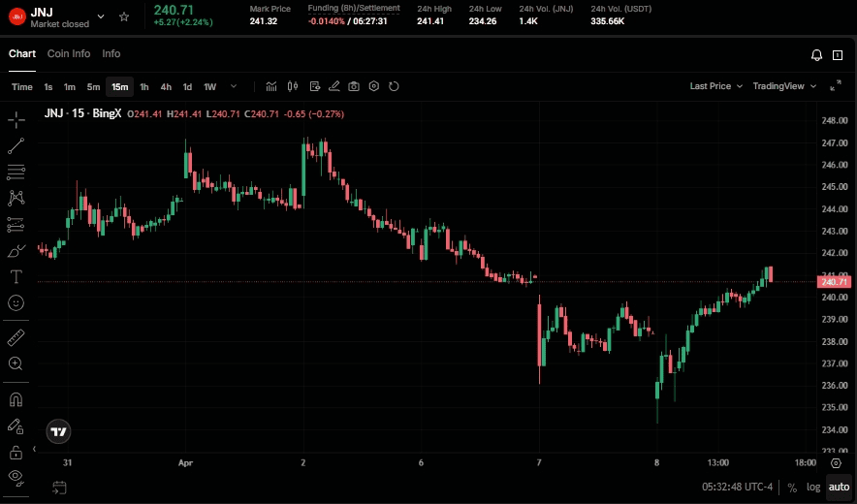The height and width of the screenshot is (504, 857).
Task: Open the indicators chart icon
Action: 271,86
